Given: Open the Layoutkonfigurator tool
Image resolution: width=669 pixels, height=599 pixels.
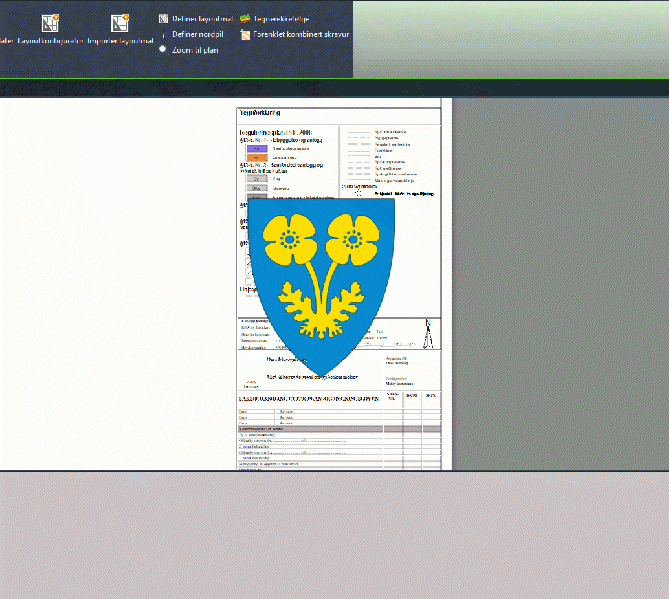Looking at the screenshot, I should point(50,29).
